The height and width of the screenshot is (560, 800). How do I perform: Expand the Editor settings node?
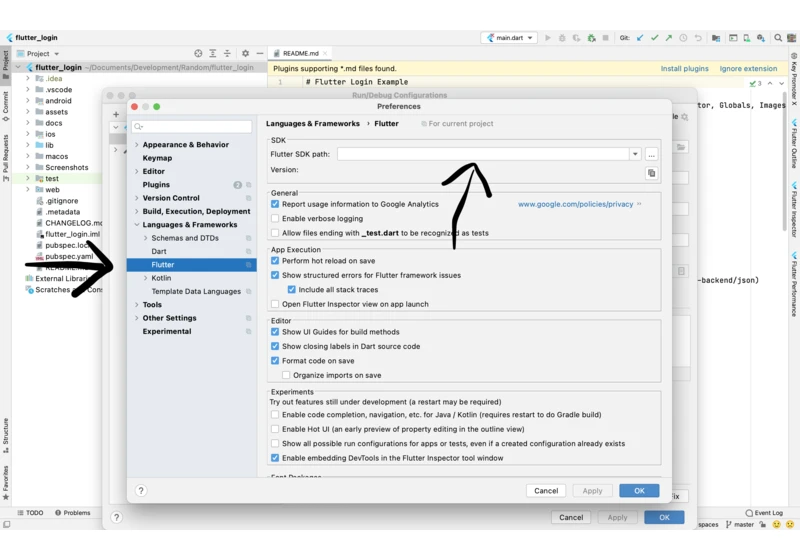pos(137,171)
